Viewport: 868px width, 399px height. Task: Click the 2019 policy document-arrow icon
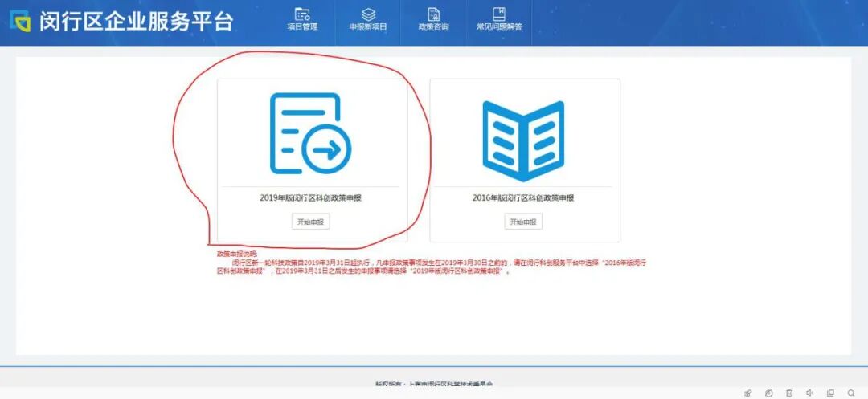click(x=310, y=133)
